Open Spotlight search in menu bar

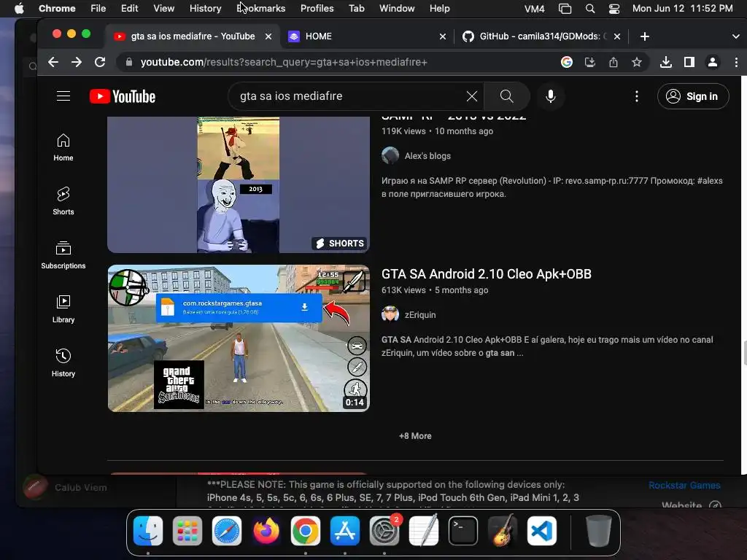point(589,8)
